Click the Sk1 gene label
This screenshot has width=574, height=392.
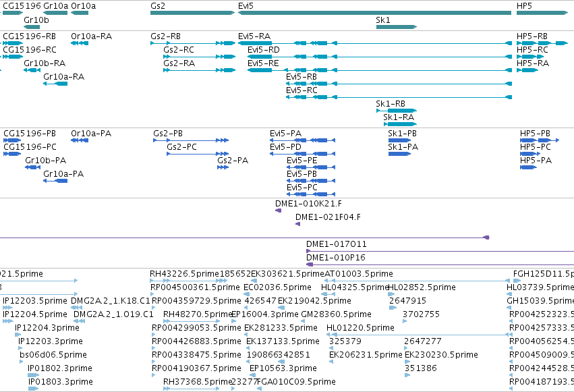click(x=383, y=20)
